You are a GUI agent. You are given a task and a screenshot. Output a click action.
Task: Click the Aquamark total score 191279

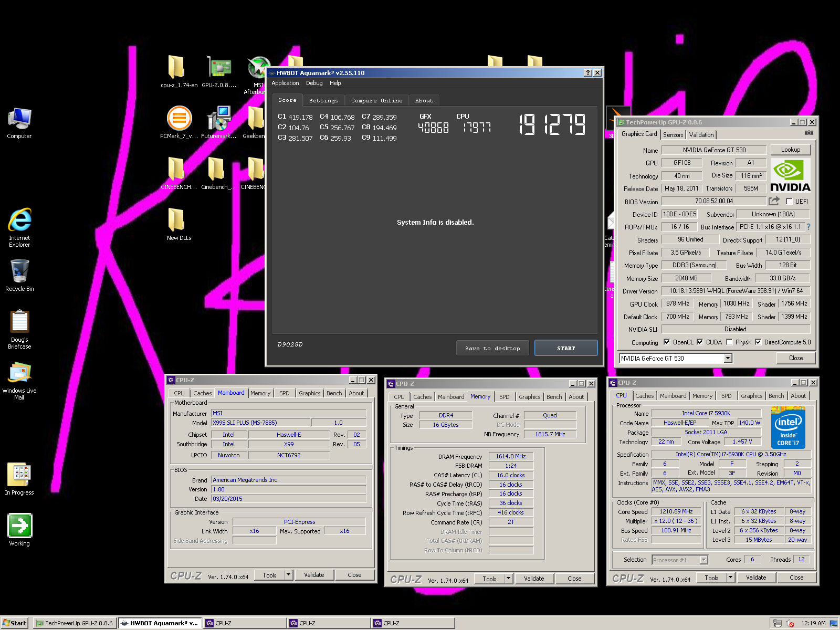pos(552,124)
